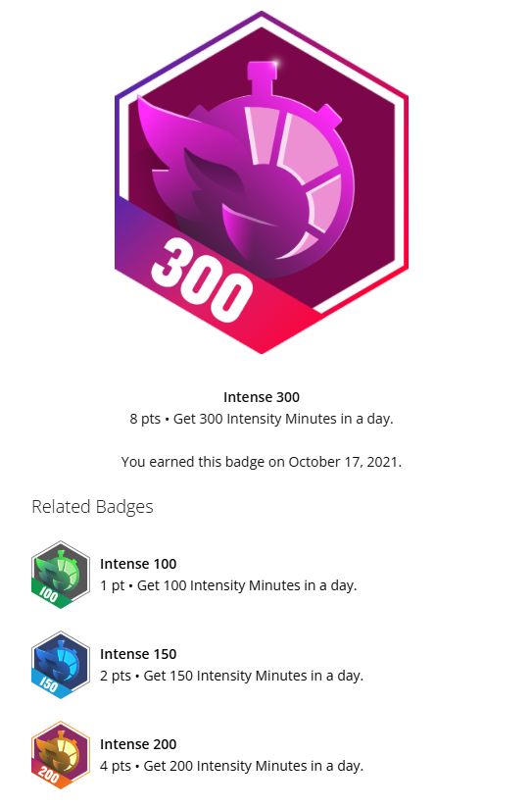Click the 4 pts Get 200 Intensity Minutes description
This screenshot has width=532, height=807.
click(x=232, y=766)
